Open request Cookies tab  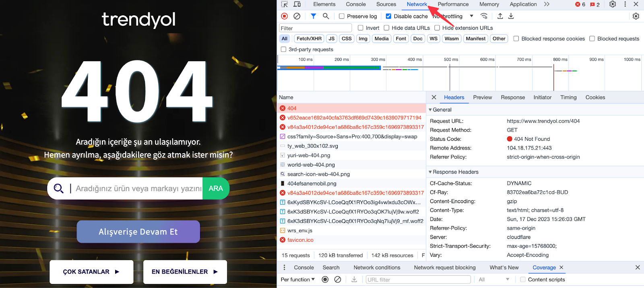click(595, 97)
